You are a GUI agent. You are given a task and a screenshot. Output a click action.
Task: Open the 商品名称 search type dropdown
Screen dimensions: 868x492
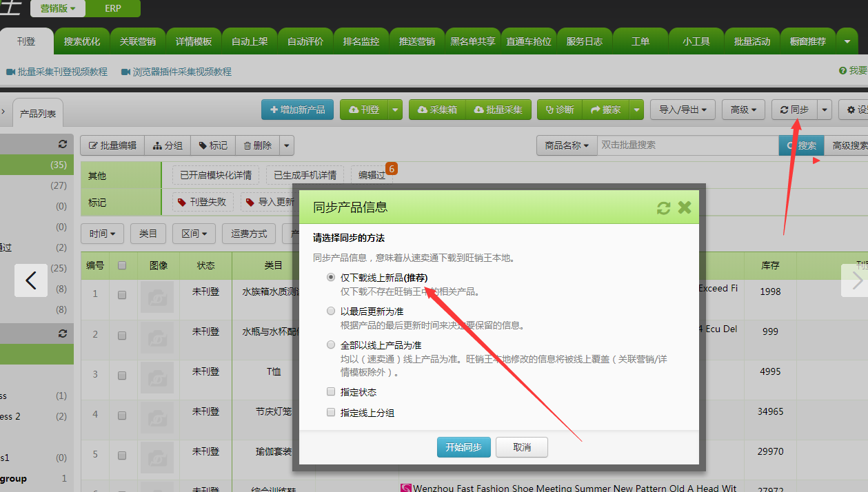(x=567, y=145)
